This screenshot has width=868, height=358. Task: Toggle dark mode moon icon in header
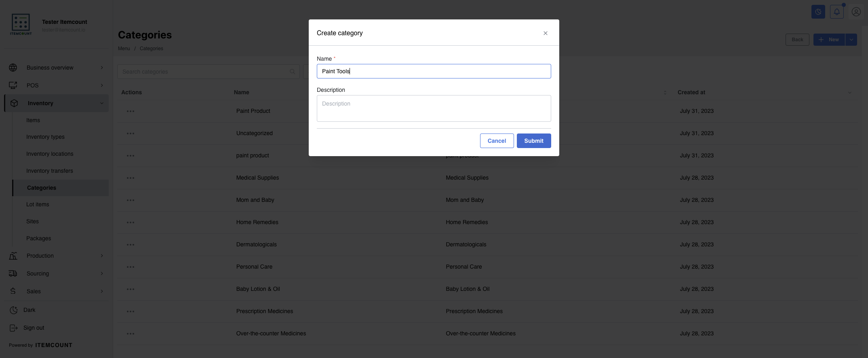click(818, 12)
